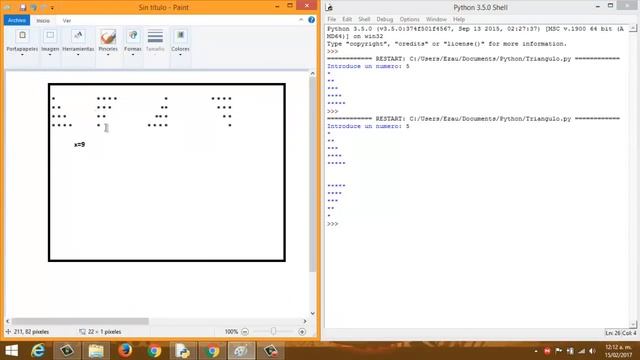
Task: Click the Paint zoom slider handle
Action: click(x=273, y=331)
